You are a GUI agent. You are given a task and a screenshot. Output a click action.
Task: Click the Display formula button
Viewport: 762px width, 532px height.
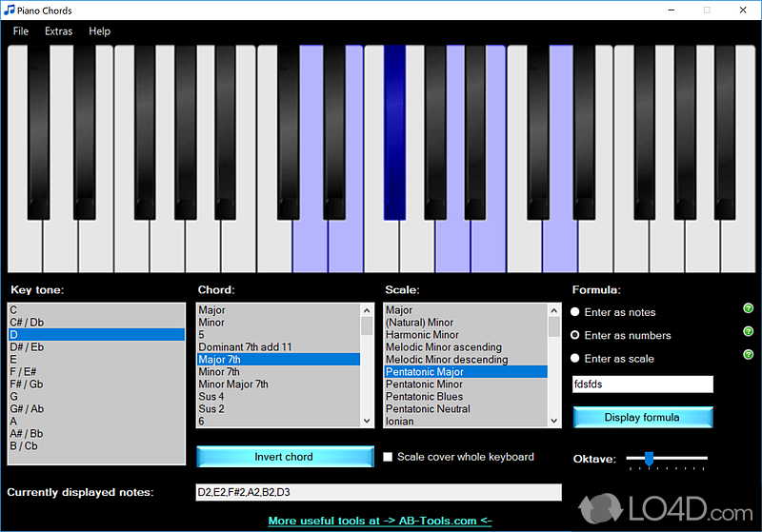point(642,417)
